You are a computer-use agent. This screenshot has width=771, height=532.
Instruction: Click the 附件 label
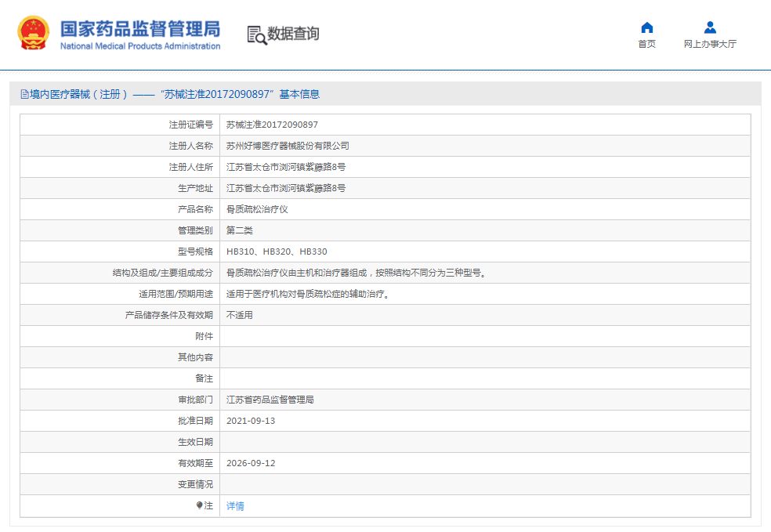pos(204,336)
